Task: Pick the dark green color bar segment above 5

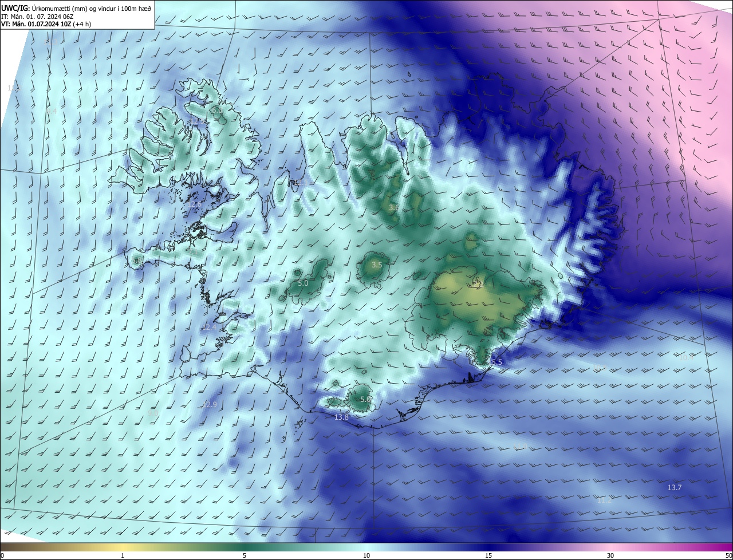Action: [x=245, y=547]
